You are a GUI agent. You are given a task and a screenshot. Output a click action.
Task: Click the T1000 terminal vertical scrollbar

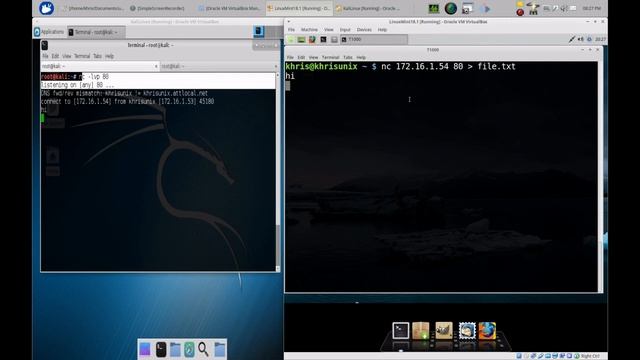click(x=600, y=177)
